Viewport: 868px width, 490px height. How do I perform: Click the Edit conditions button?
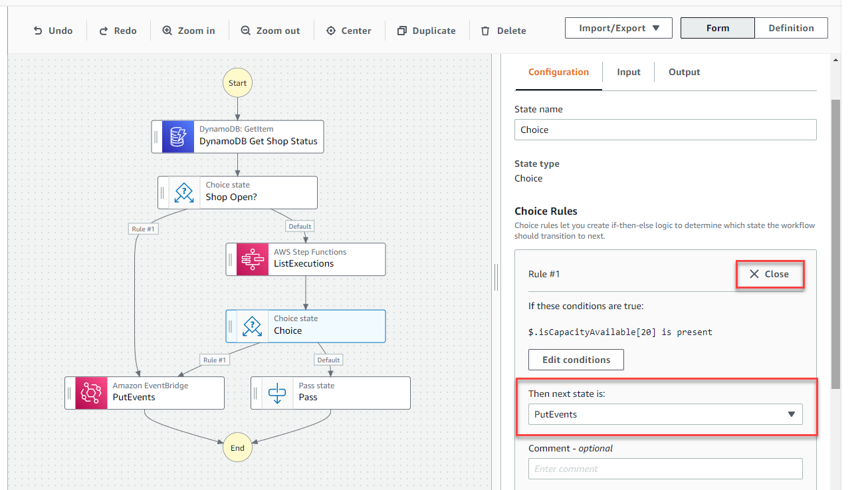point(576,360)
